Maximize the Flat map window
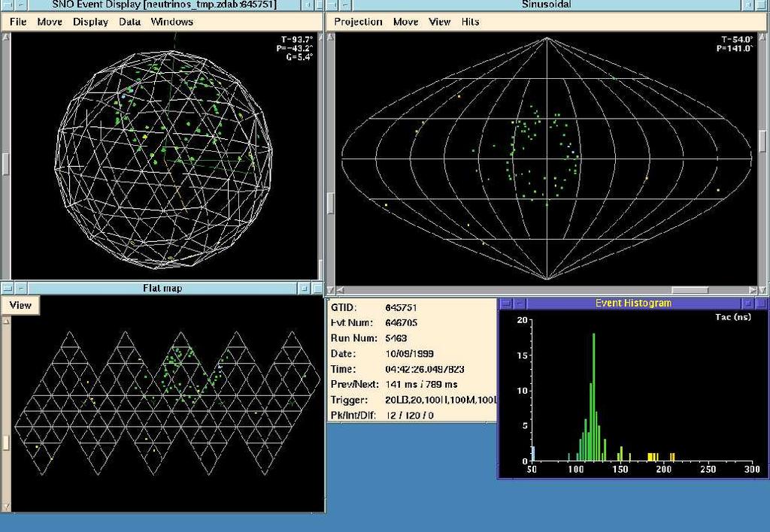Image resolution: width=770 pixels, height=532 pixels. (x=317, y=288)
